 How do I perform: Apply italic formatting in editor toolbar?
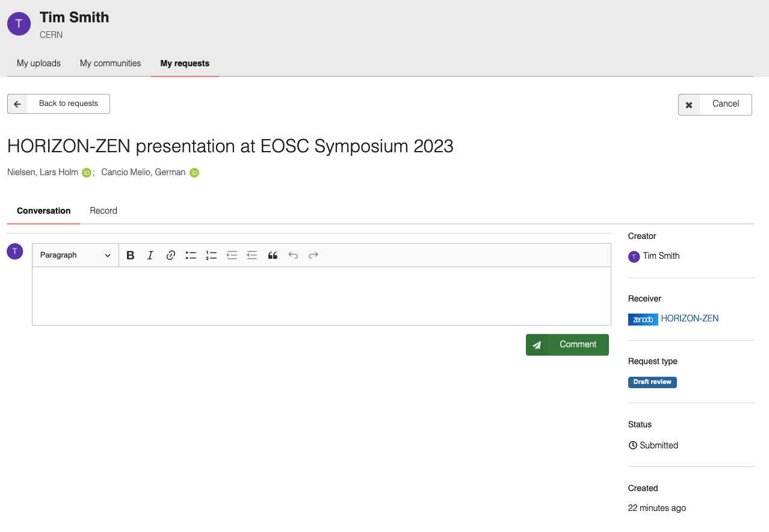click(x=150, y=255)
